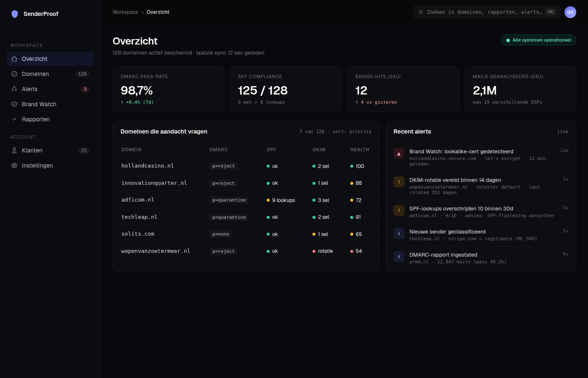The image size is (588, 378).
Task: Sort by the DKIM column header
Action: click(319, 150)
